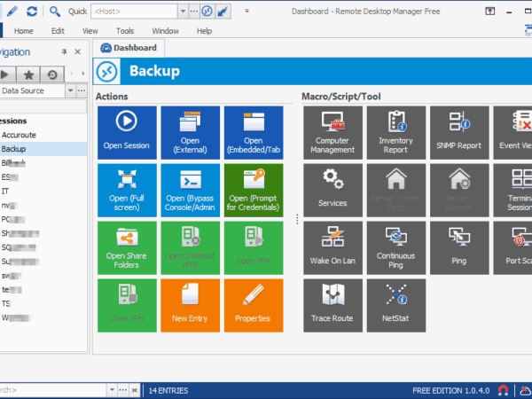Screen dimensions: 532x399
Task: Show favorites with the star button
Action: [28, 74]
